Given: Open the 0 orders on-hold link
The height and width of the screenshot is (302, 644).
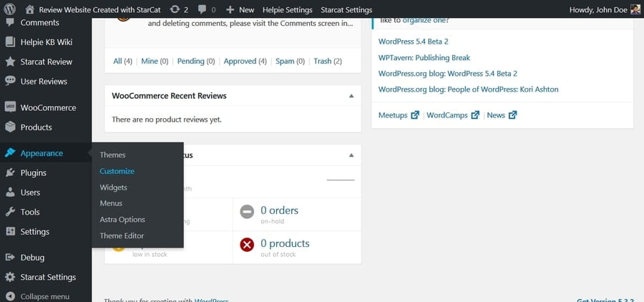Looking at the screenshot, I should 279,210.
